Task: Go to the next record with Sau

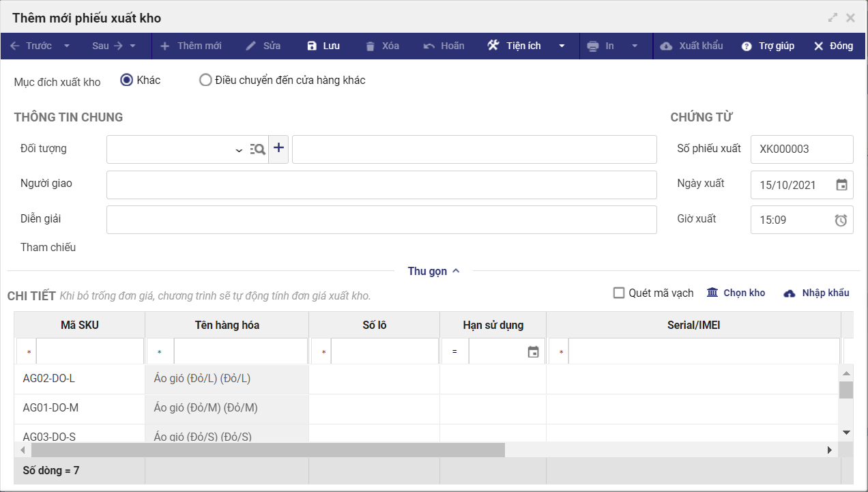Action: click(107, 46)
